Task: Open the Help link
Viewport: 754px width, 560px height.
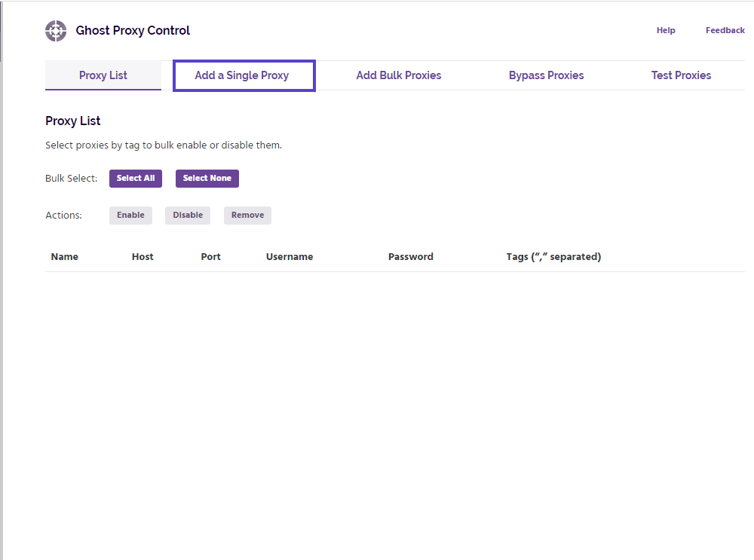Action: (x=666, y=31)
